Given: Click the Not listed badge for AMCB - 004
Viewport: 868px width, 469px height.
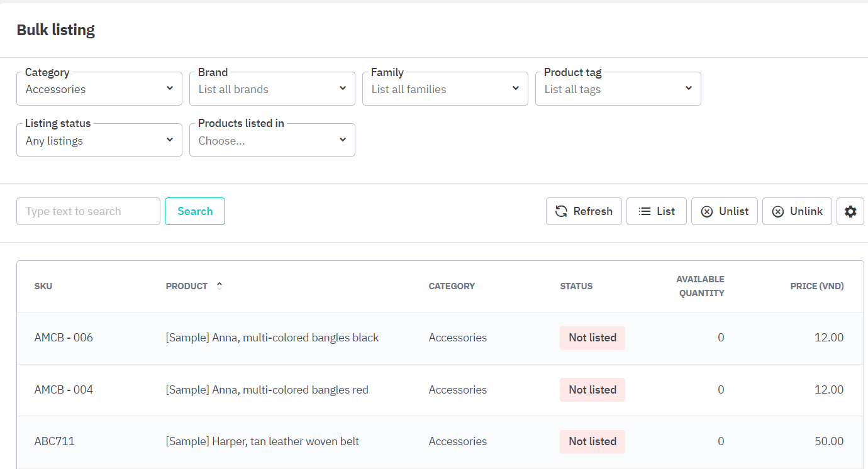Looking at the screenshot, I should (592, 390).
